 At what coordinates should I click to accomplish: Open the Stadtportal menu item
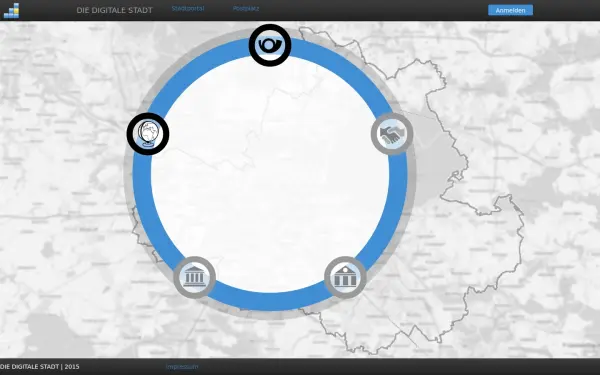point(188,8)
